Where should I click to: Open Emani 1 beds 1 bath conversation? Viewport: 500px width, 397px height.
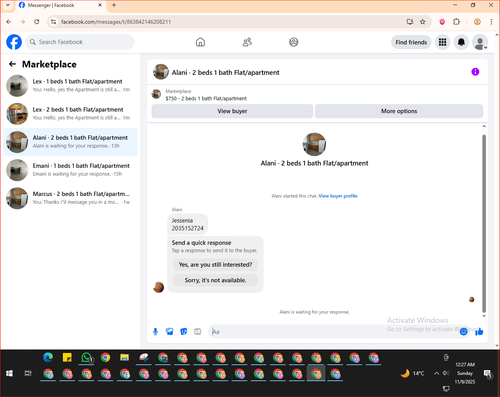point(70,170)
